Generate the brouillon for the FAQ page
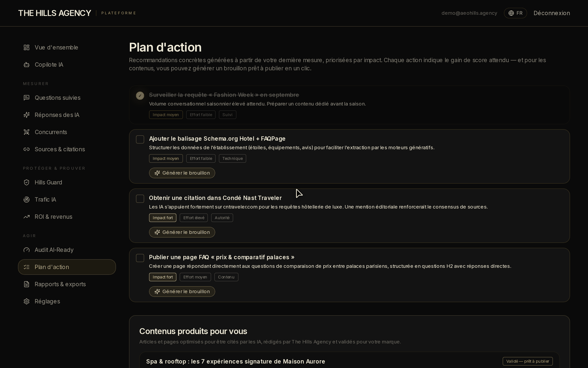This screenshot has height=368, width=588. 182,292
